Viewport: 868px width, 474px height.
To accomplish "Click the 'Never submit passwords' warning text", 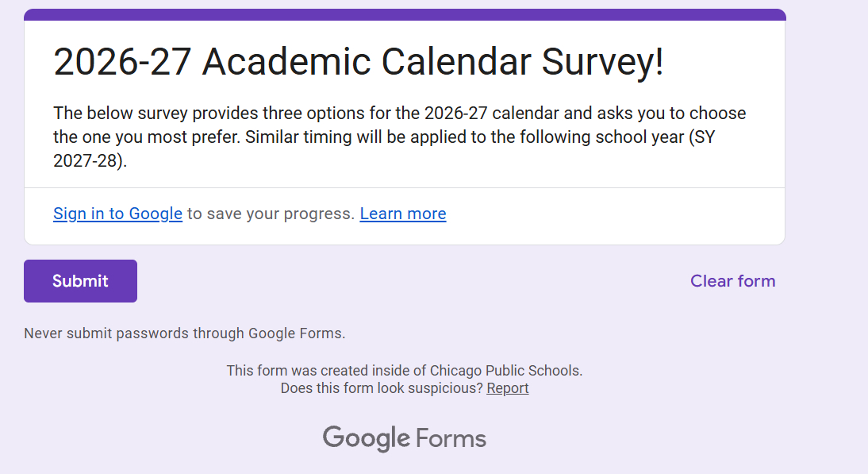I will click(185, 333).
